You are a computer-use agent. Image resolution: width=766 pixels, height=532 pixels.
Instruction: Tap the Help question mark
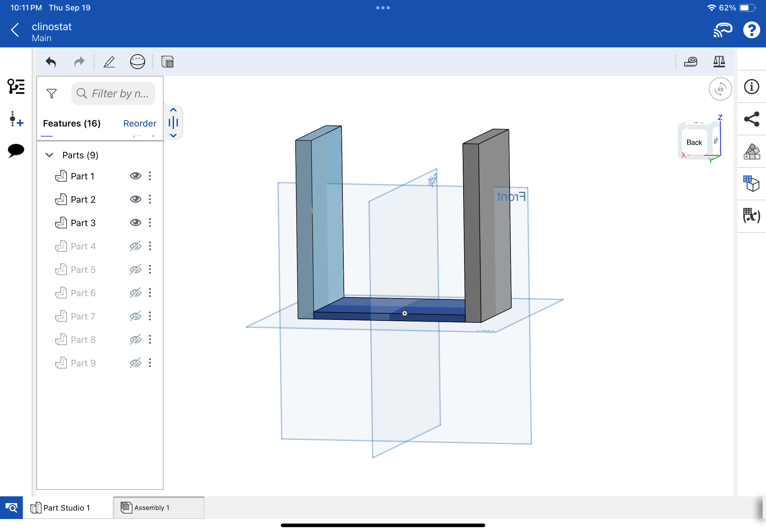pos(752,30)
